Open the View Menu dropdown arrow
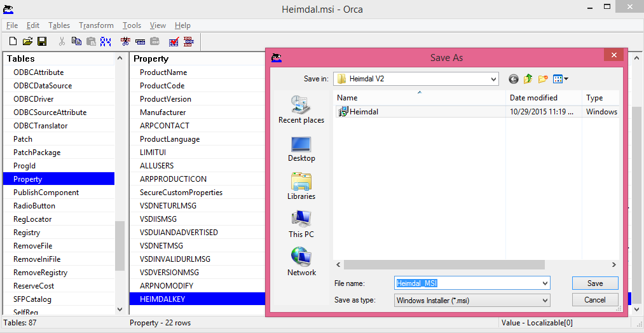Screen dimensions: 644x333 point(566,79)
